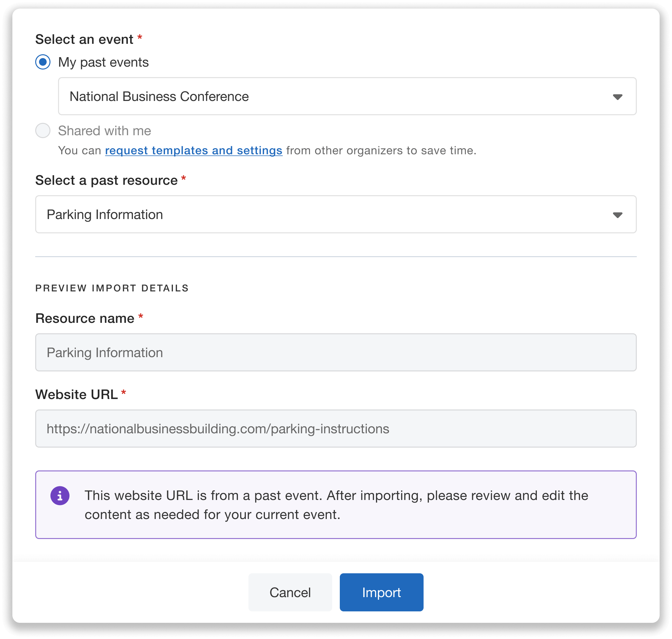The width and height of the screenshot is (672, 639).
Task: Click the Website URL input field
Action: 335,429
